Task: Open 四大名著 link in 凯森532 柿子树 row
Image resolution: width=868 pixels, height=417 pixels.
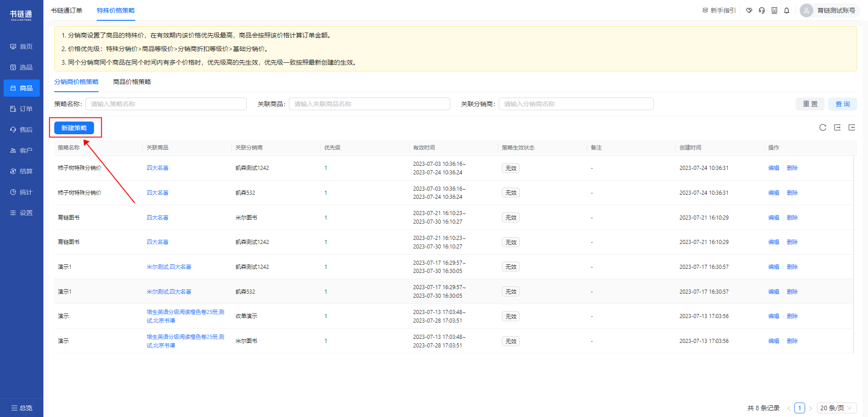Action: click(157, 193)
